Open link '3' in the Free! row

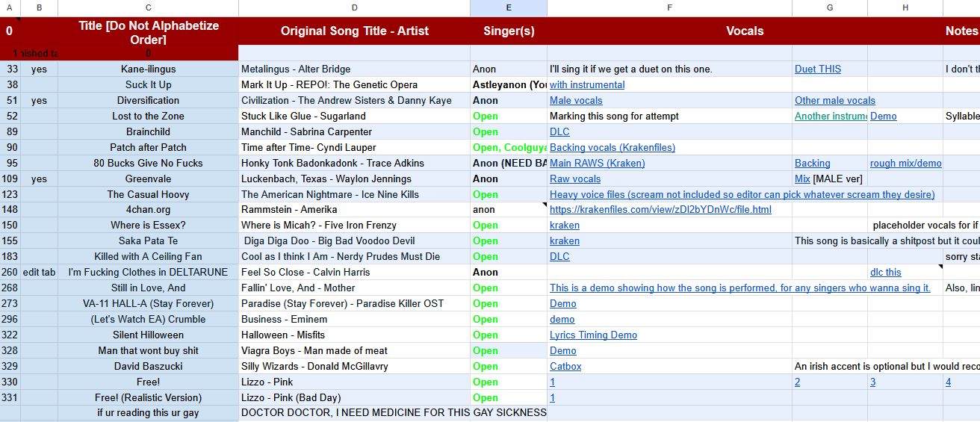[x=873, y=382]
